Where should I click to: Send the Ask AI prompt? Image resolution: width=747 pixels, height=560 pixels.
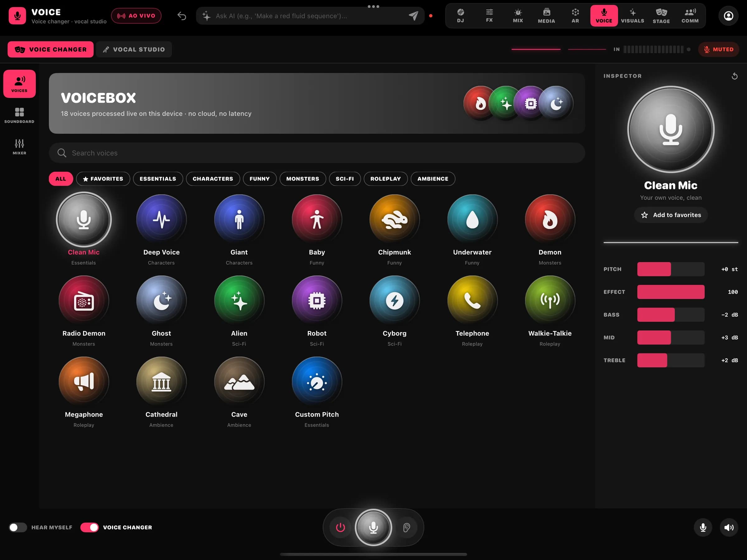(x=413, y=16)
